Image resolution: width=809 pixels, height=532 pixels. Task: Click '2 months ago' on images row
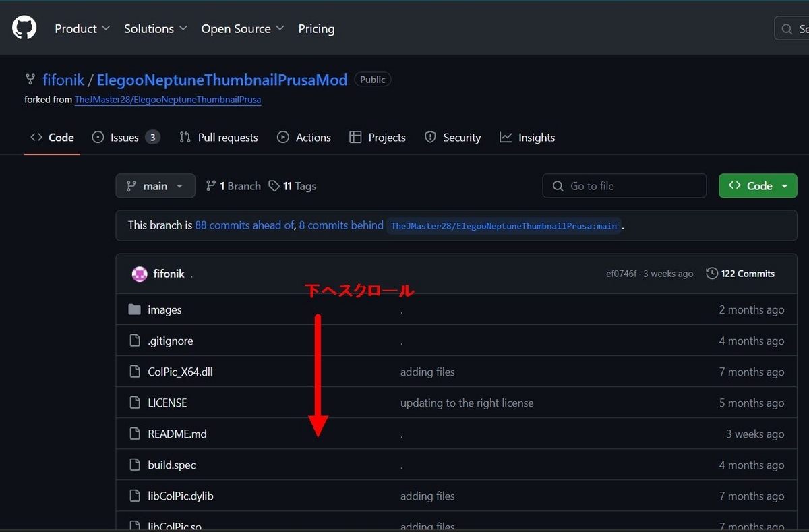pos(751,310)
